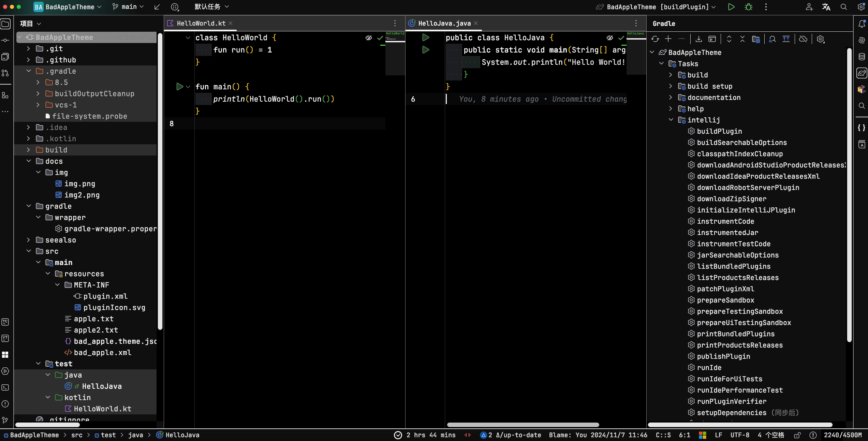Open the Git tool window in left sidebar
The image size is (868, 441).
(x=5, y=420)
